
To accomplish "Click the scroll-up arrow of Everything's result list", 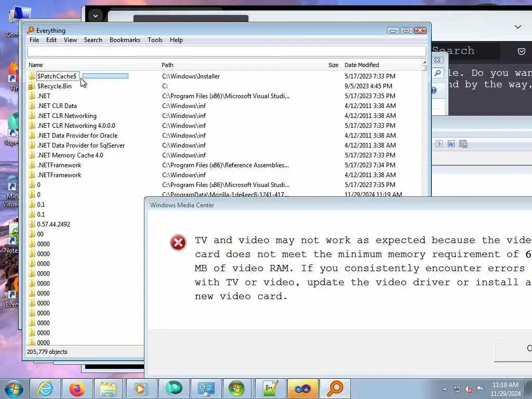I will tap(424, 63).
